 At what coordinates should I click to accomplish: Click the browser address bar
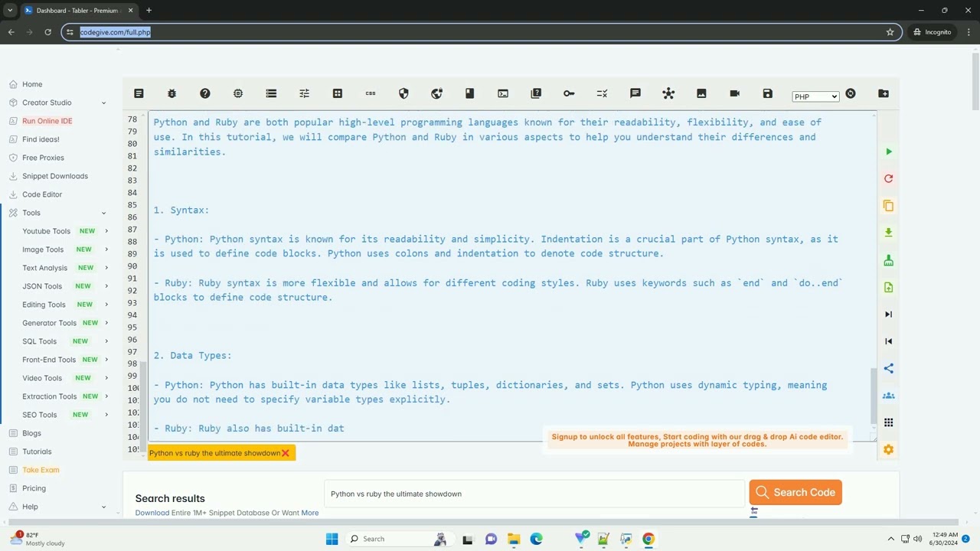[482, 32]
